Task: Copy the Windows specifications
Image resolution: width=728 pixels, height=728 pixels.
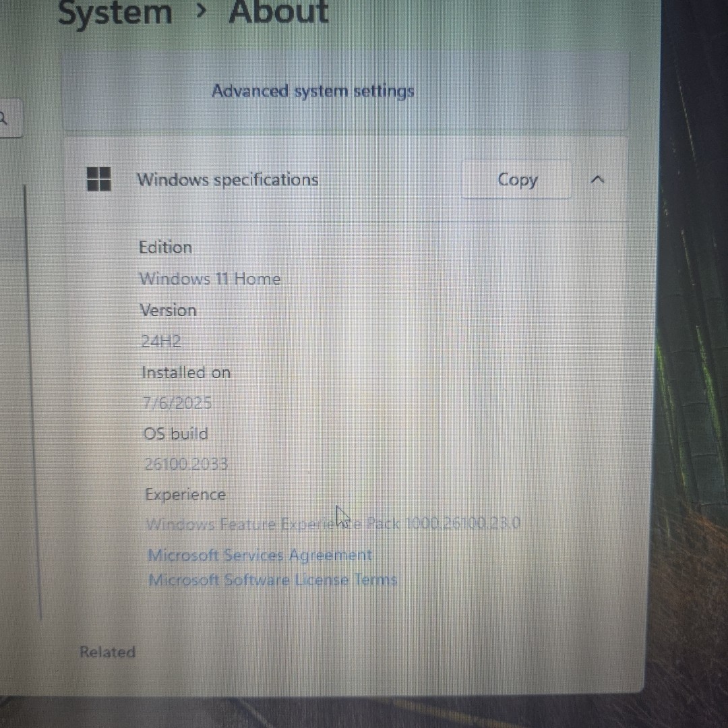Action: point(516,180)
